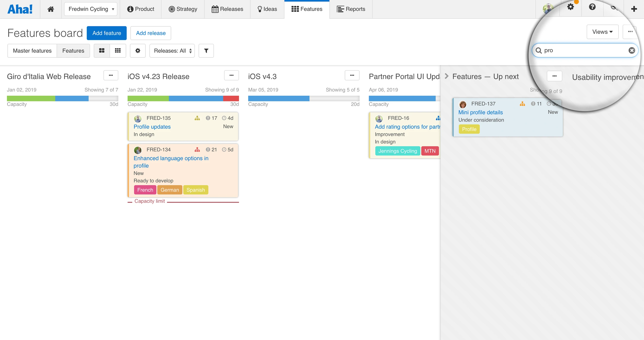The image size is (644, 340).
Task: Switch to compact grid layout toggle
Action: click(118, 51)
